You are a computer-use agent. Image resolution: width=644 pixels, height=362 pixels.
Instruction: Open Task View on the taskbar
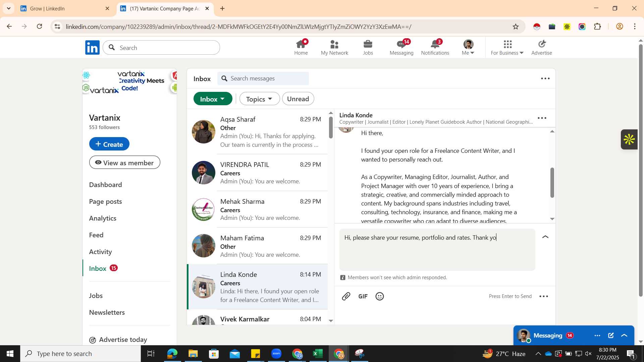click(x=151, y=354)
